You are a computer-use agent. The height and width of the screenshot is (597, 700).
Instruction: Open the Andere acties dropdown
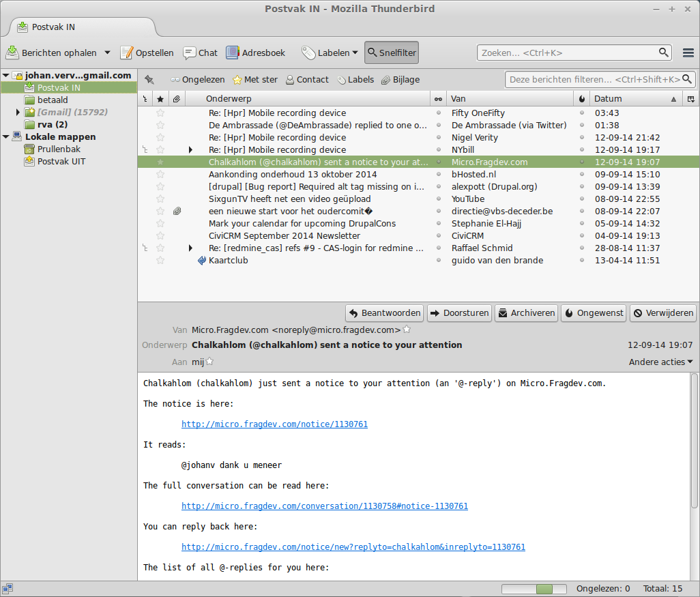pos(660,362)
